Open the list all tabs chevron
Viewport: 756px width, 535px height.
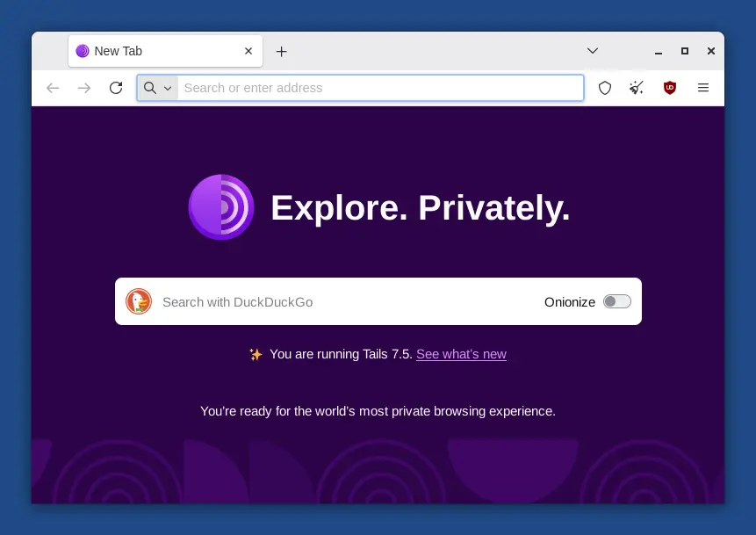click(x=593, y=51)
